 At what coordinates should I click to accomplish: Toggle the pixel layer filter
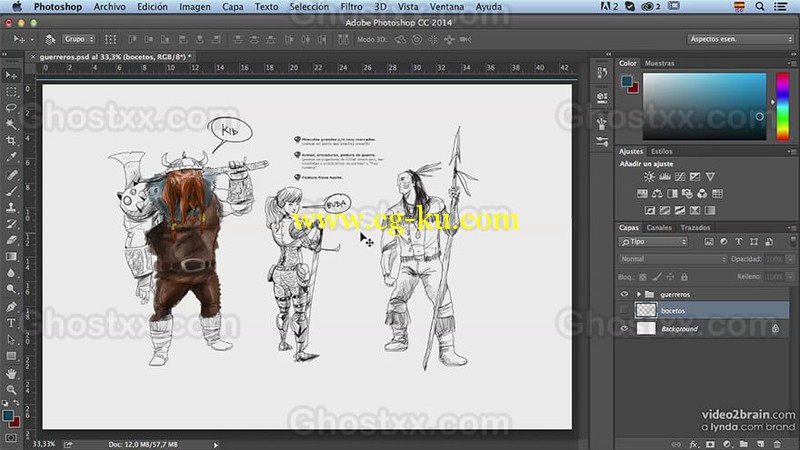coord(709,242)
